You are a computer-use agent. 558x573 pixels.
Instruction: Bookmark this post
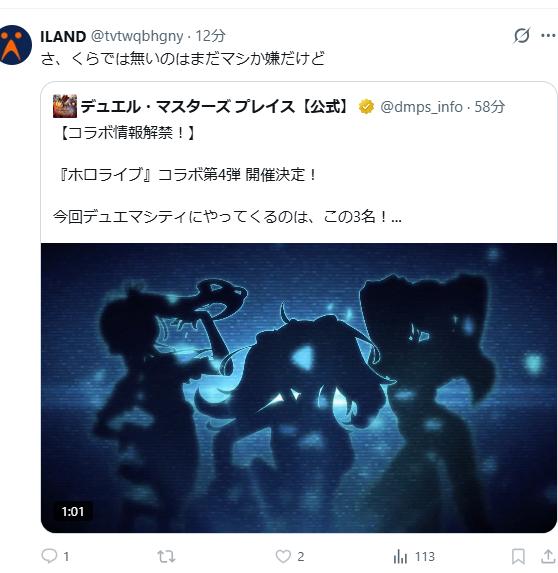[x=518, y=556]
